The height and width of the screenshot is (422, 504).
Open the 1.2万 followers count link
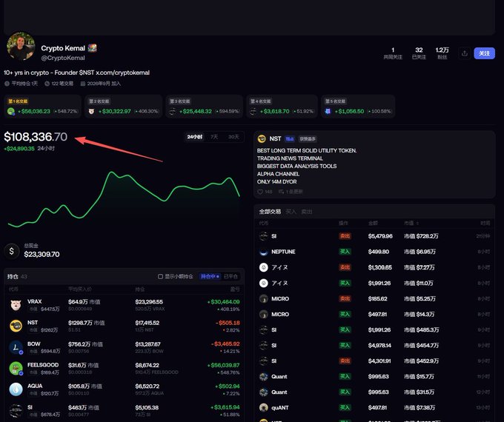[x=442, y=53]
